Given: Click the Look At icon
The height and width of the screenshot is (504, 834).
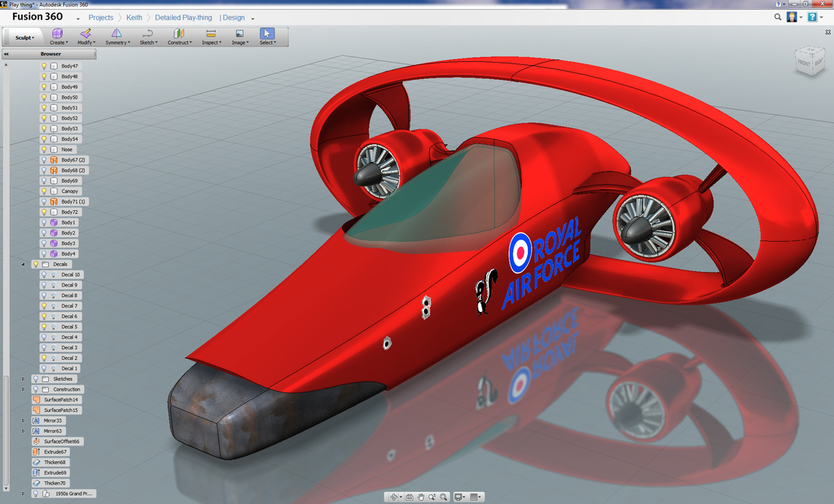Looking at the screenshot, I should tap(409, 497).
